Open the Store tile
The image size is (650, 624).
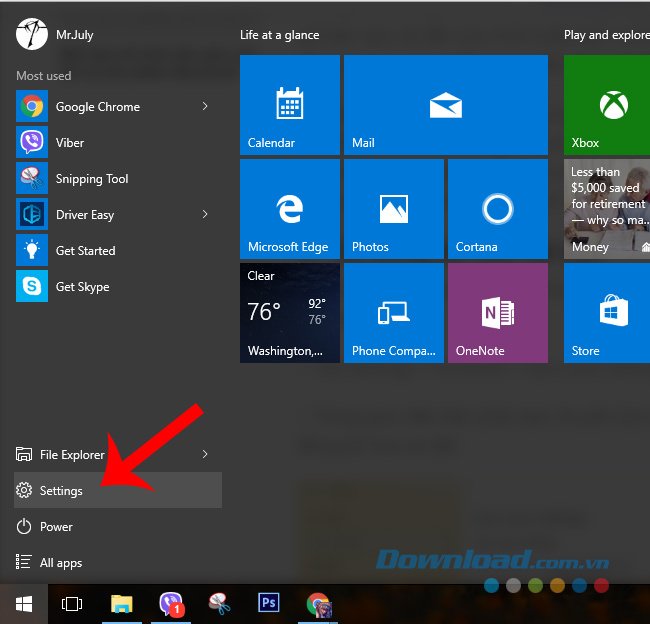click(606, 313)
